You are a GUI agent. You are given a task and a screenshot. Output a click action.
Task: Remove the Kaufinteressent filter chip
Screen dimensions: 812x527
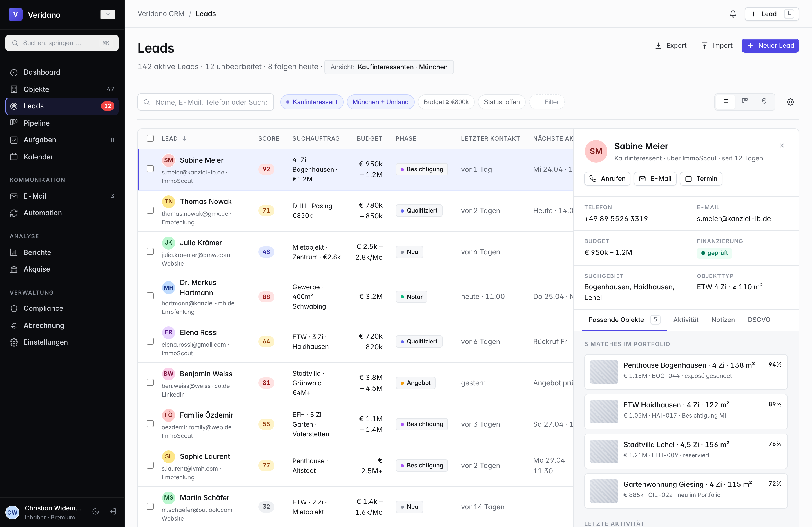click(x=311, y=102)
